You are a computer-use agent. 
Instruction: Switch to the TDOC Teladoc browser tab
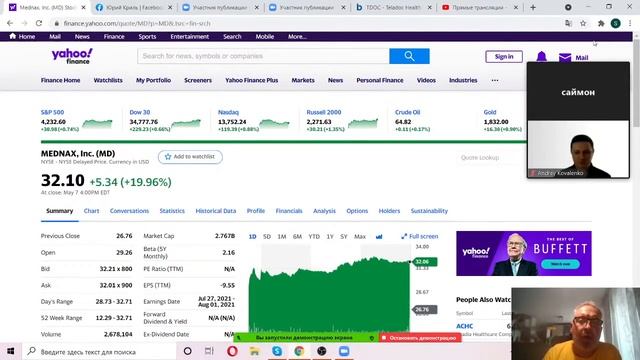[x=393, y=7]
